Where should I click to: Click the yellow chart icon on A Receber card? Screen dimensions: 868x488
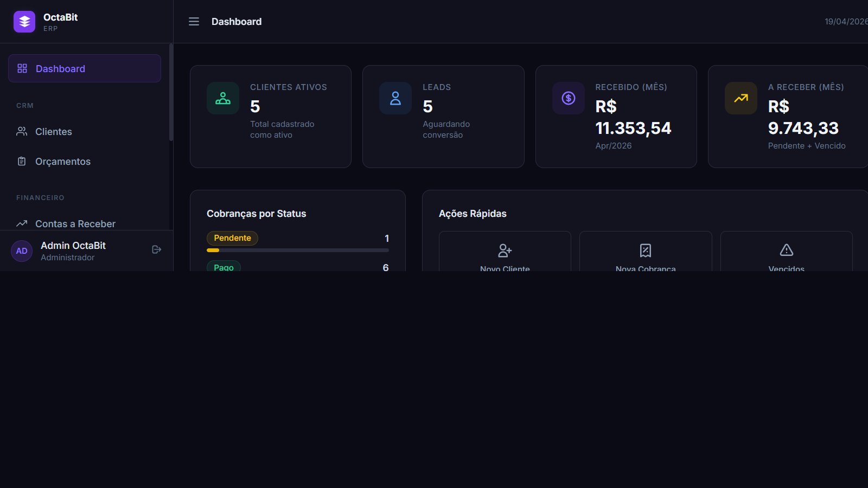pos(741,98)
